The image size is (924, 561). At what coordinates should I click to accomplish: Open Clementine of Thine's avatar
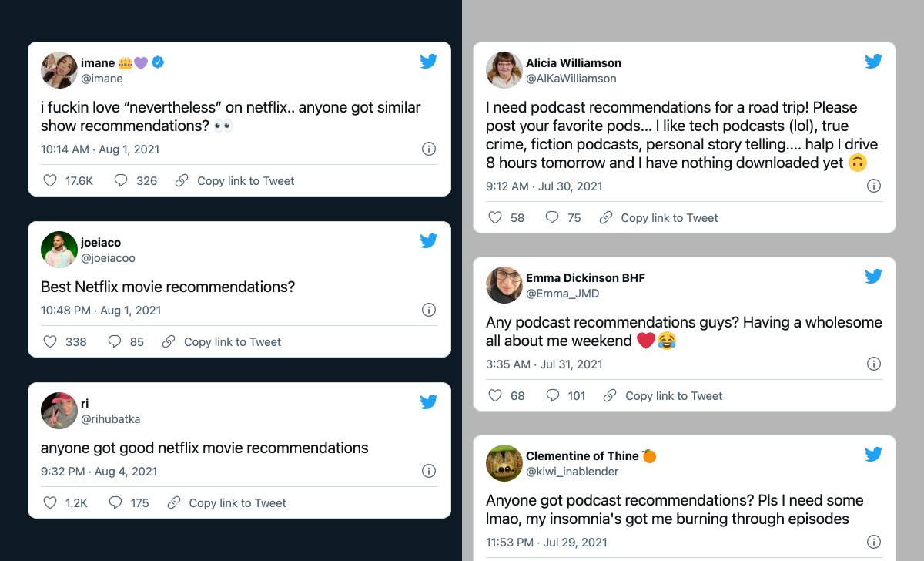click(504, 463)
